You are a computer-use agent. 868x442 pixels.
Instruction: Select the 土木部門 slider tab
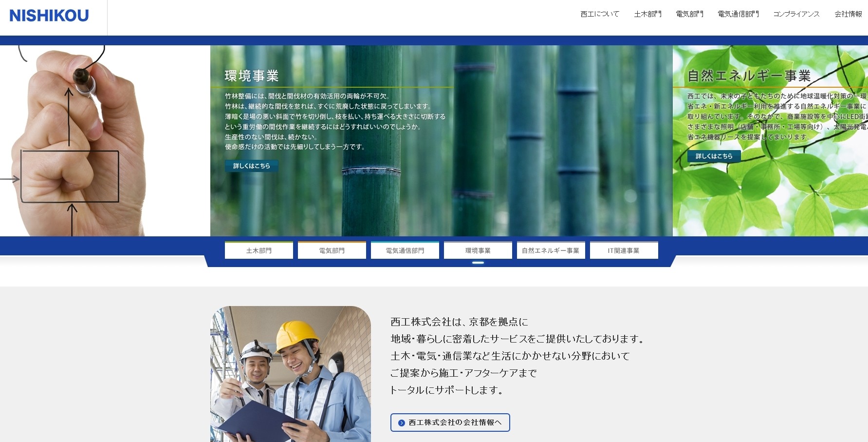click(259, 250)
